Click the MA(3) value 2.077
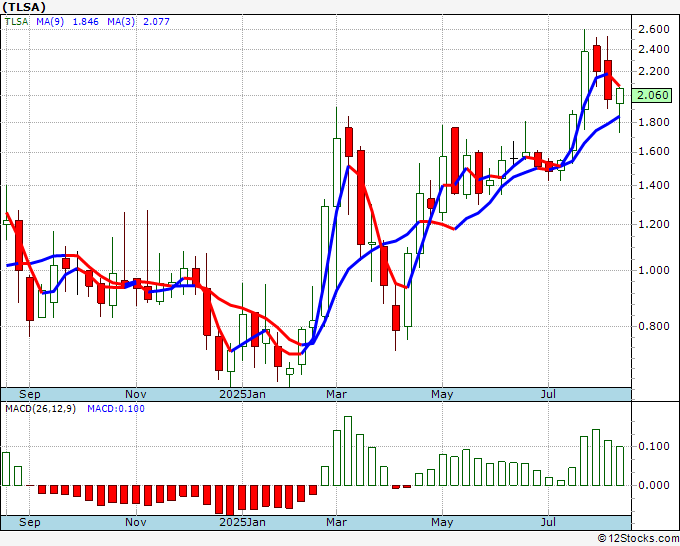 [157, 22]
